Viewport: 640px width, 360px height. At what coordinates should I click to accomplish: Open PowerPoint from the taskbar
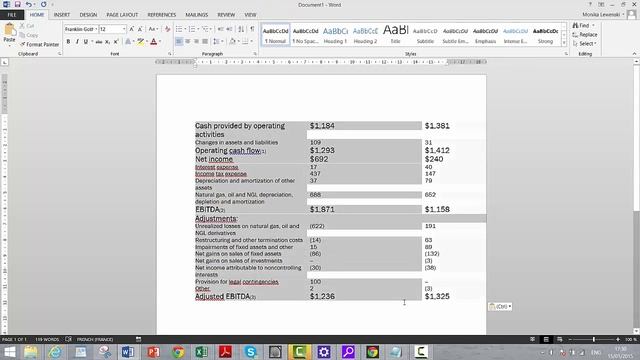click(153, 352)
